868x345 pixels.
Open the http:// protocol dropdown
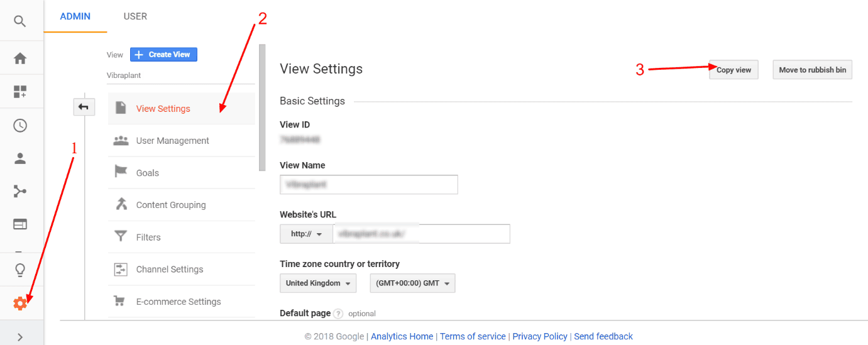tap(306, 234)
